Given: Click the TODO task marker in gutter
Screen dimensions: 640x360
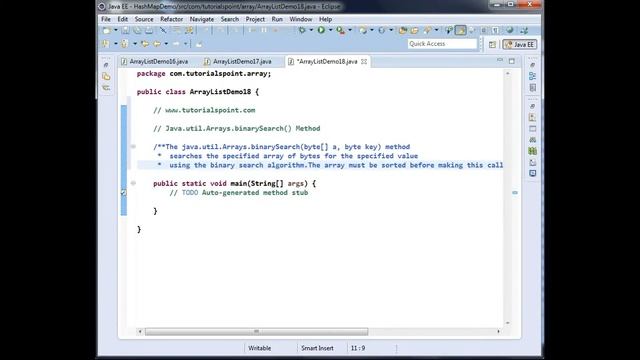Looking at the screenshot, I should pos(124,193).
